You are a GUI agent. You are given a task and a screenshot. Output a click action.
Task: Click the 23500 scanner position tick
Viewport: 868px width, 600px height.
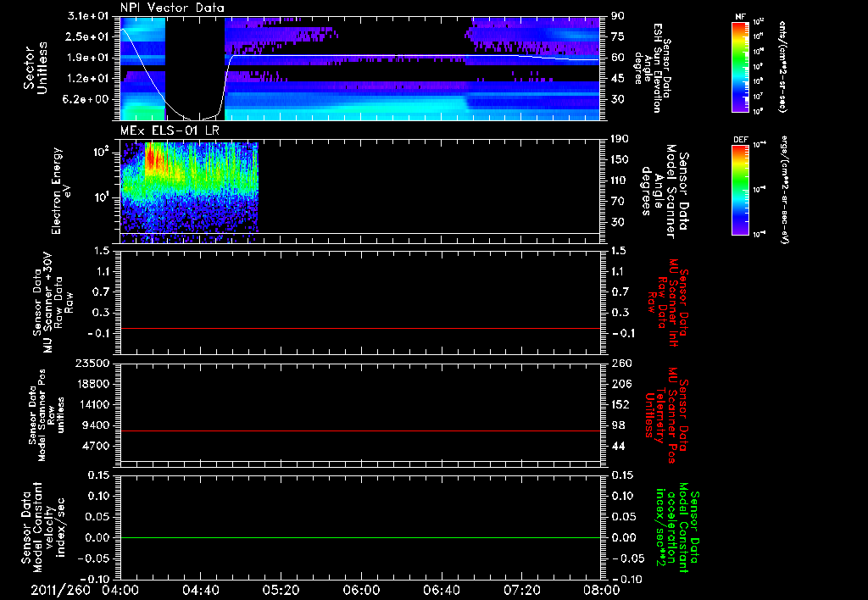click(92, 364)
